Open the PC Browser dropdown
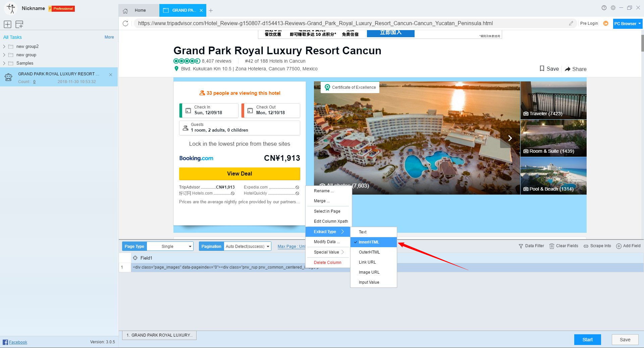The width and height of the screenshot is (644, 348). tap(627, 24)
